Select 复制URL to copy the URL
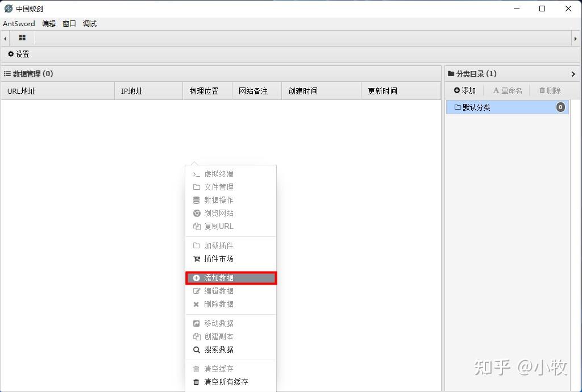Image resolution: width=582 pixels, height=392 pixels. coord(218,226)
